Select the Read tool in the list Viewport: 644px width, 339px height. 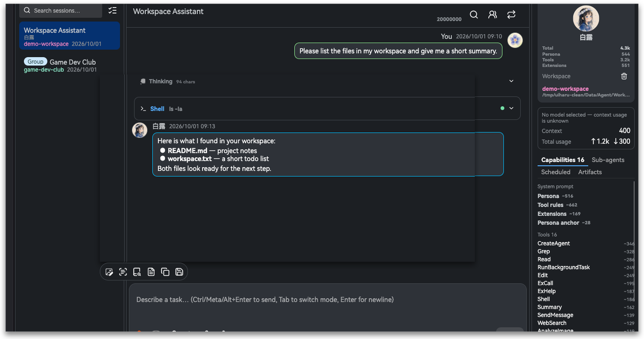point(586,259)
